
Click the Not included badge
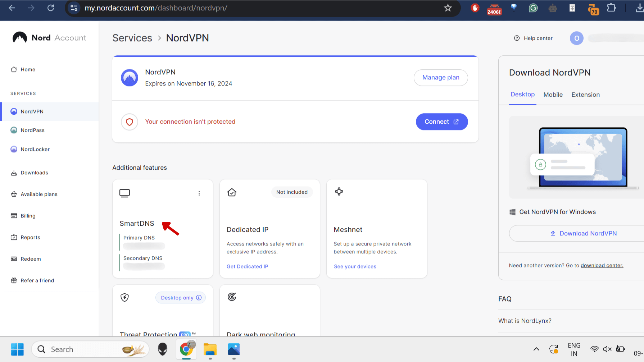292,192
